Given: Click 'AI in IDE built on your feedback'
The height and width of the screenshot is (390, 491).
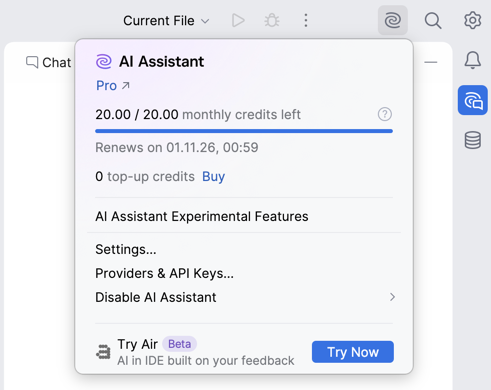Looking at the screenshot, I should tap(206, 360).
